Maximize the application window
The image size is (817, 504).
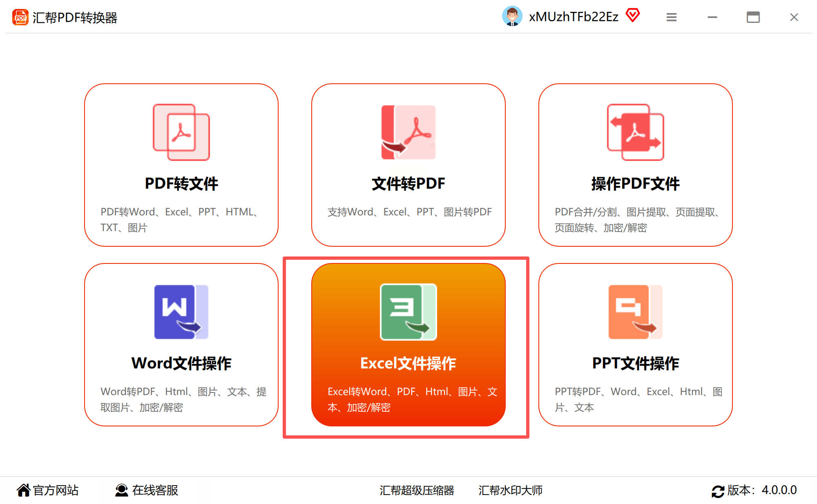click(753, 17)
